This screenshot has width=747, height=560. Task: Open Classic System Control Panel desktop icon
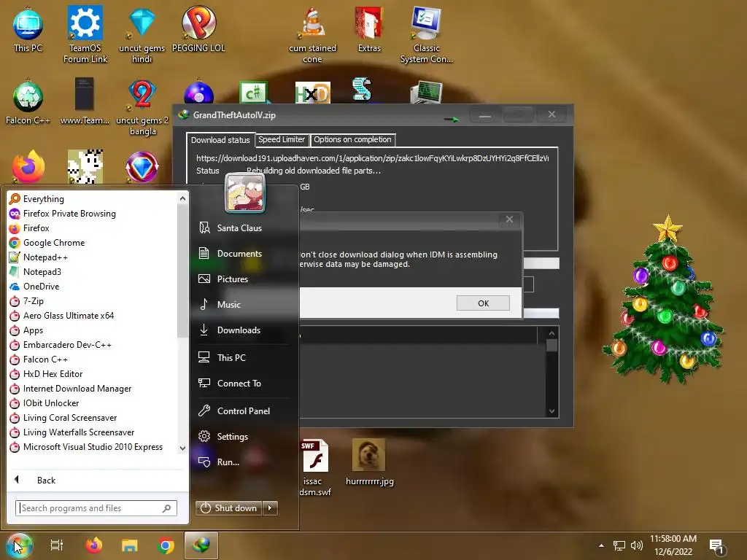point(426,34)
